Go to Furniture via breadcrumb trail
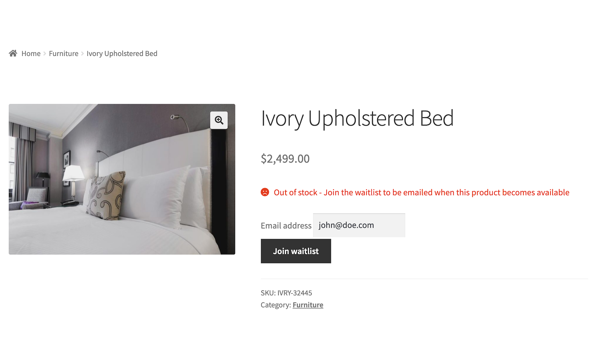This screenshot has height=364, width=592. click(64, 54)
